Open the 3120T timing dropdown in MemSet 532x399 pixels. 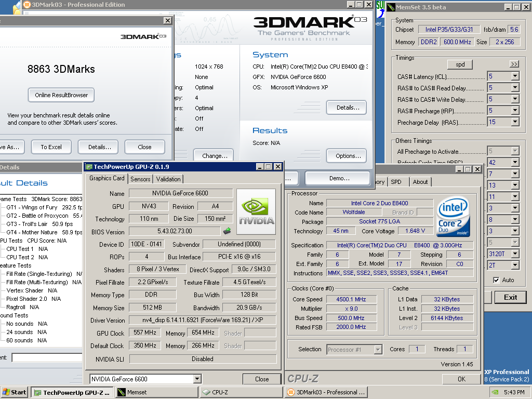515,254
